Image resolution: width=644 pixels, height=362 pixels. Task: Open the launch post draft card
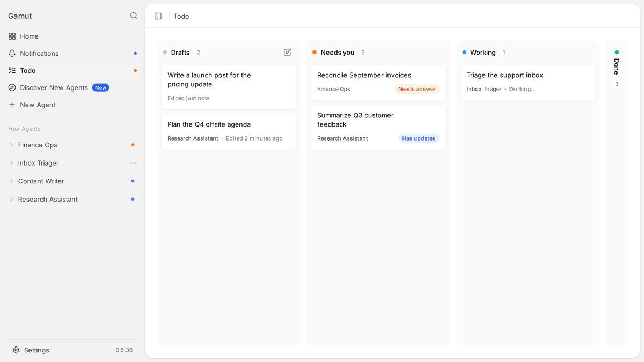tap(229, 87)
